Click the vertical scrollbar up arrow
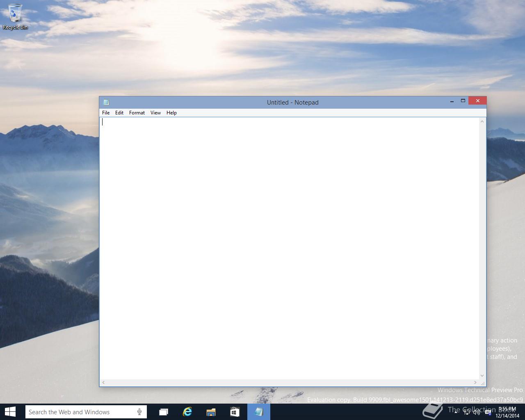The height and width of the screenshot is (420, 525). [x=482, y=121]
